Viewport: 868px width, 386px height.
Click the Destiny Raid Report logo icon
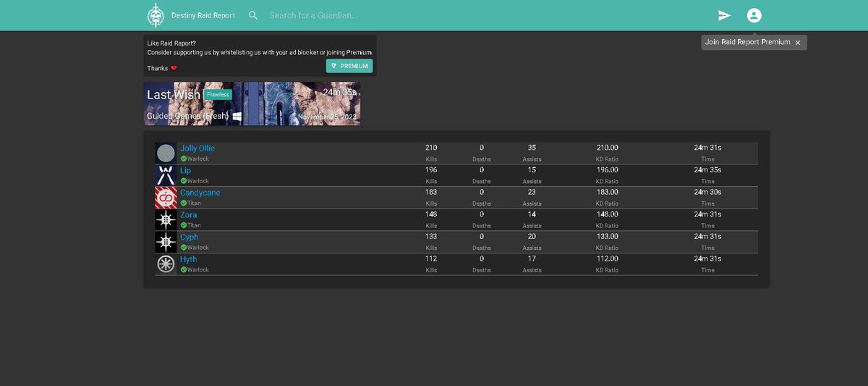pyautogui.click(x=156, y=15)
